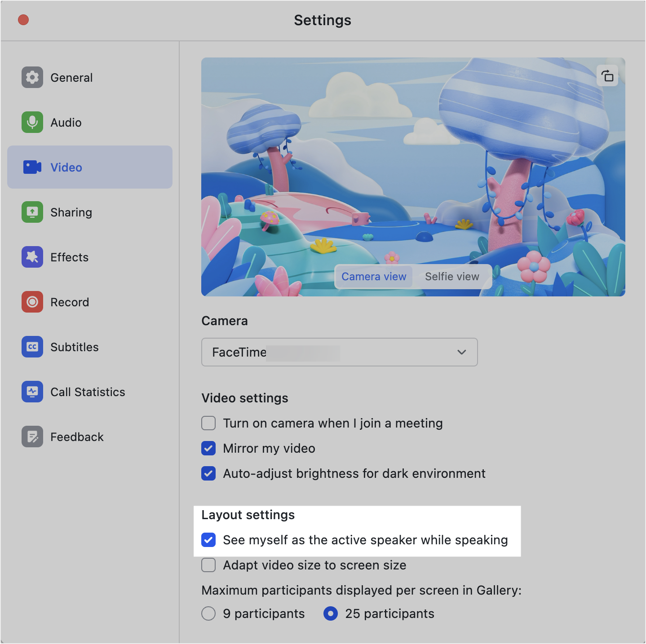Image resolution: width=646 pixels, height=644 pixels.
Task: Switch preview to Selfie view
Action: click(x=452, y=277)
